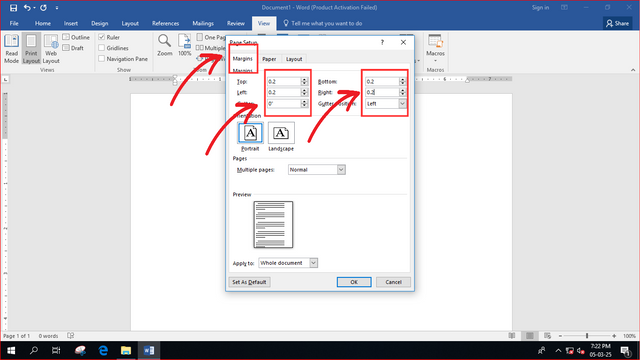This screenshot has height=360, width=640.
Task: Select Outline view
Action: tap(76, 37)
